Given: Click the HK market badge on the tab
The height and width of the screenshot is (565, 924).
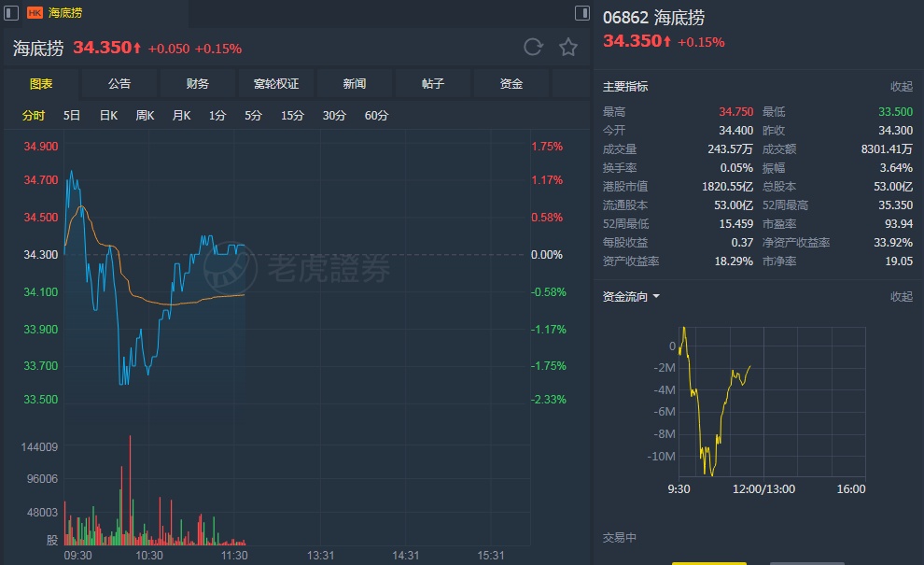Looking at the screenshot, I should pyautogui.click(x=35, y=13).
